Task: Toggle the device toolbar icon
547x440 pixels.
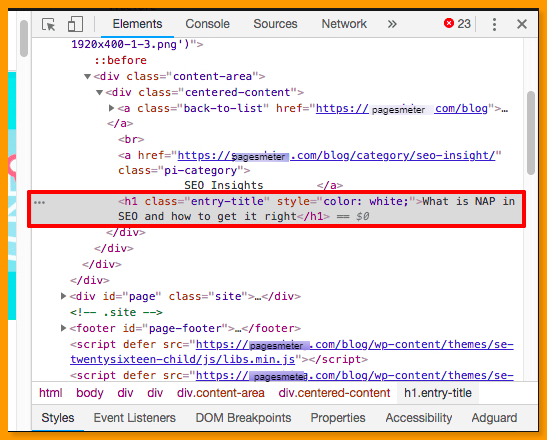Action: point(75,24)
